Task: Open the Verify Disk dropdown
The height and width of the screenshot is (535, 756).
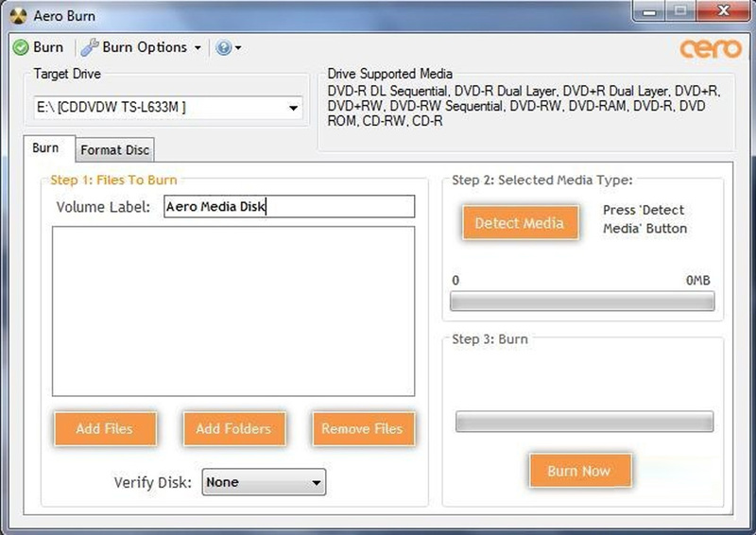Action: tap(264, 482)
